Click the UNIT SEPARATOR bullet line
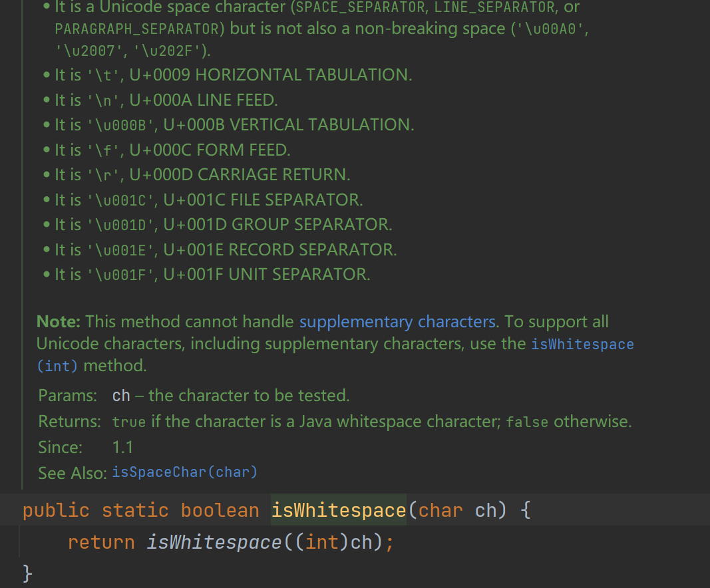The height and width of the screenshot is (588, 710). (212, 274)
